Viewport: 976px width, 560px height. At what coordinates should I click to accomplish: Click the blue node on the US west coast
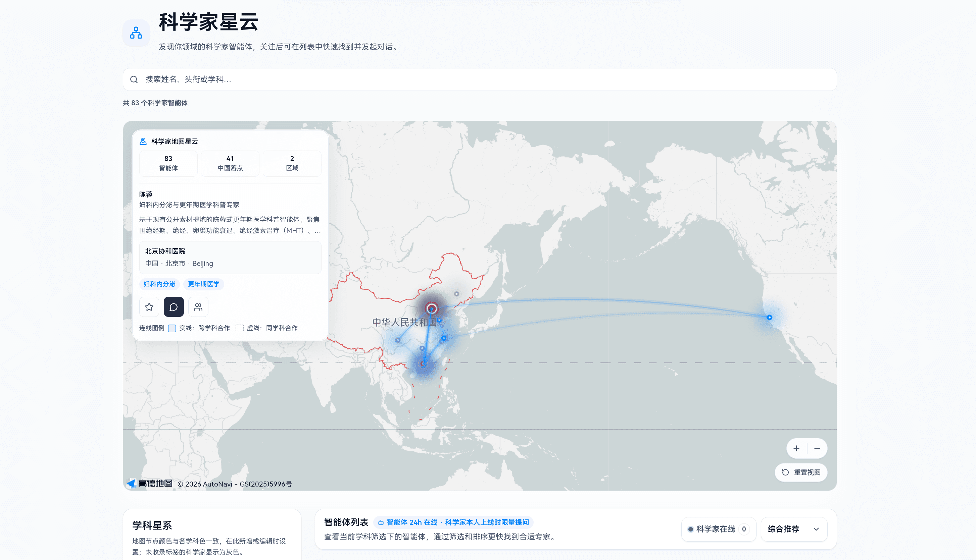769,318
